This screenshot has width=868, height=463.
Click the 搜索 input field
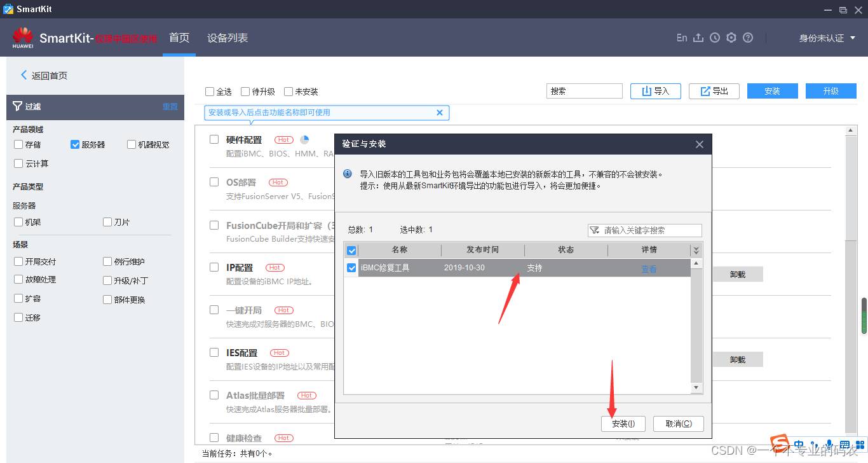pos(585,91)
